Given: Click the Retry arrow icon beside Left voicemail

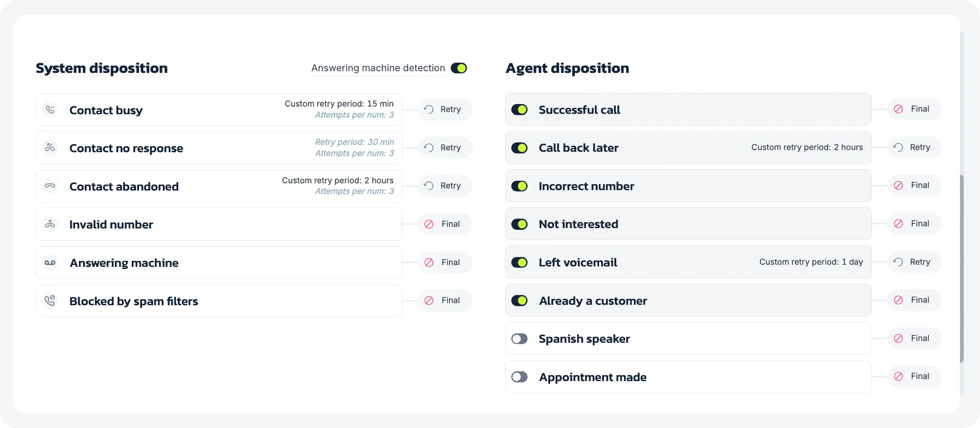Looking at the screenshot, I should (x=898, y=262).
